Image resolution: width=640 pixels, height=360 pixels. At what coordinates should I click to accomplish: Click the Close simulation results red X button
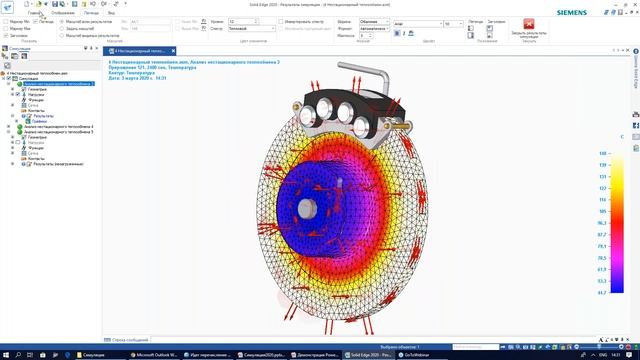coord(529,24)
